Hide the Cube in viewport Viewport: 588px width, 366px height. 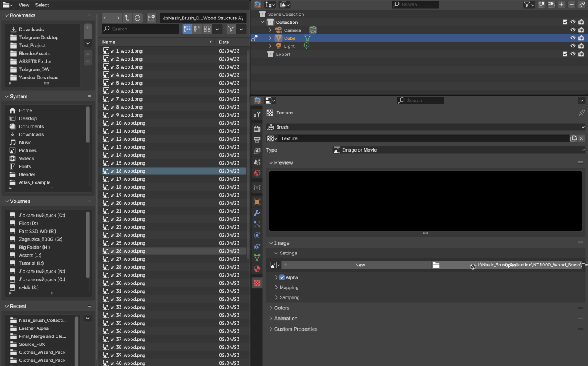[573, 38]
